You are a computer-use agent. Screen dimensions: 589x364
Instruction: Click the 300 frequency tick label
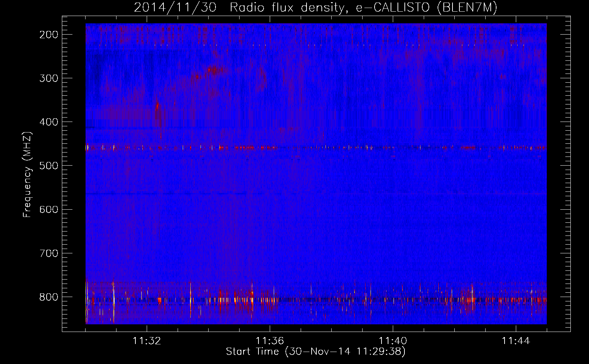(49, 78)
